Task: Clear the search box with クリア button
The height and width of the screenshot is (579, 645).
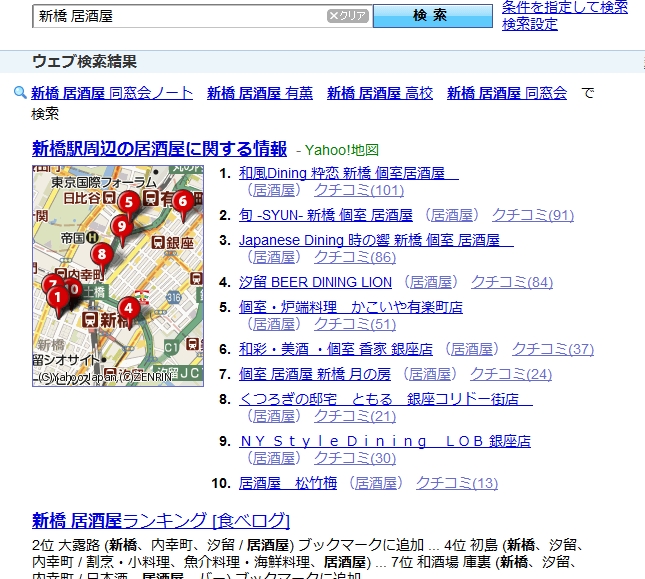Action: (348, 16)
